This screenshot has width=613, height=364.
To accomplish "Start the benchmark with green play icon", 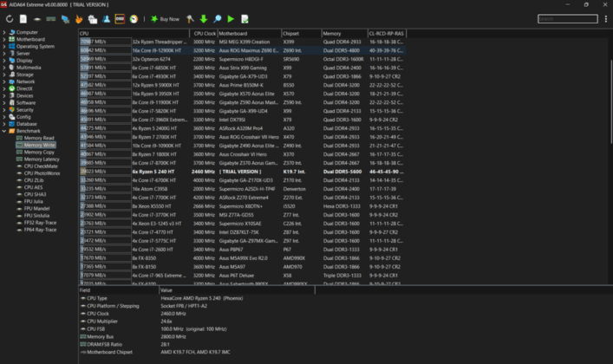I will [x=231, y=19].
